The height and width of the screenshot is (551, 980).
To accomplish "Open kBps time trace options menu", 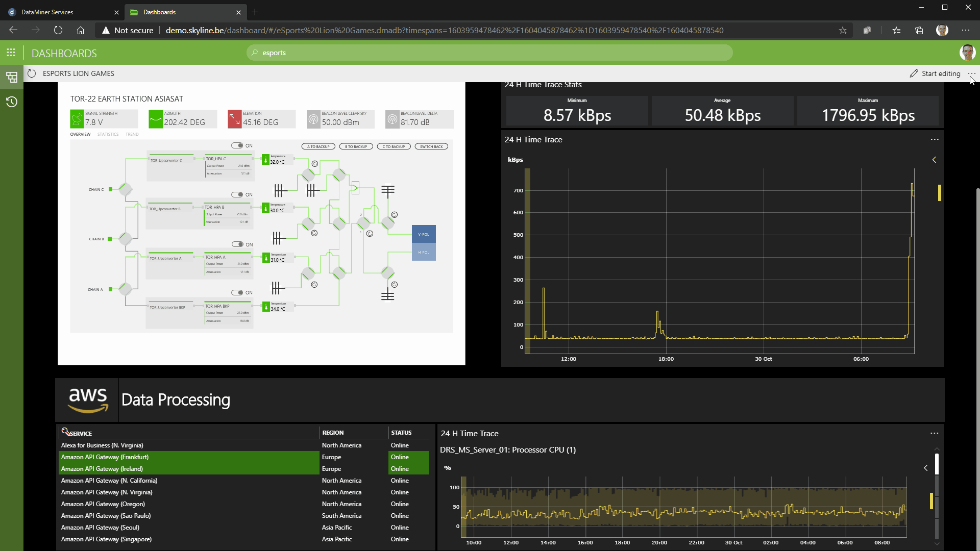I will [x=935, y=139].
